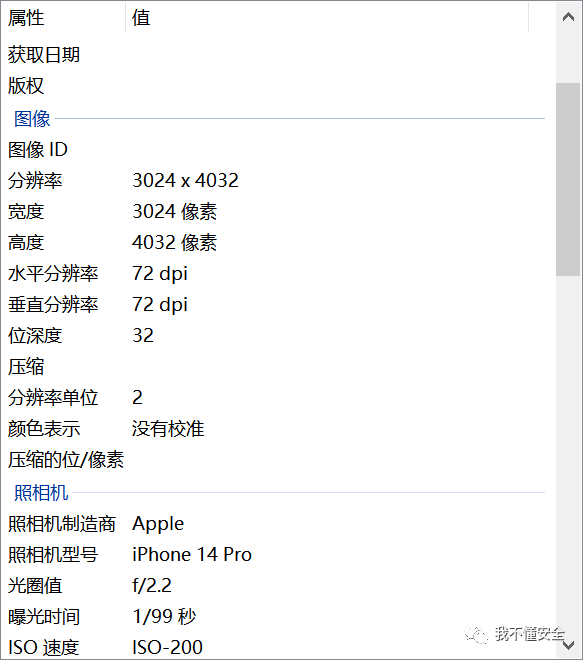Select the 曝光时间 1/99 秒 value

click(x=164, y=617)
